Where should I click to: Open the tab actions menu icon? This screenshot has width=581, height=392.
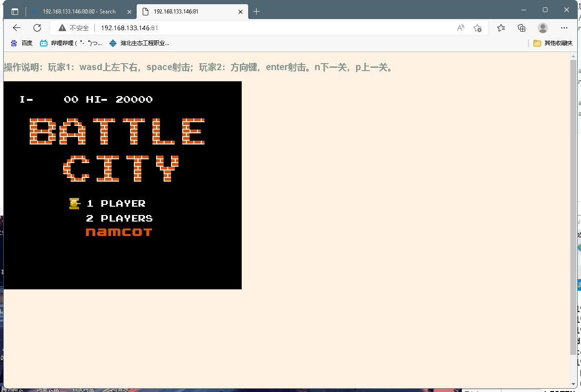(15, 12)
